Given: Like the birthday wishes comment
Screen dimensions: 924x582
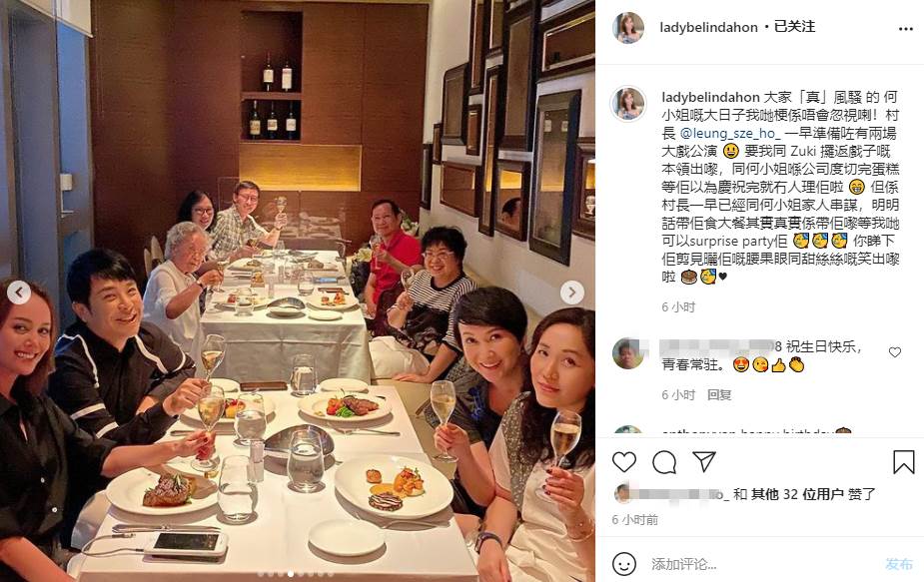Looking at the screenshot, I should tap(895, 352).
